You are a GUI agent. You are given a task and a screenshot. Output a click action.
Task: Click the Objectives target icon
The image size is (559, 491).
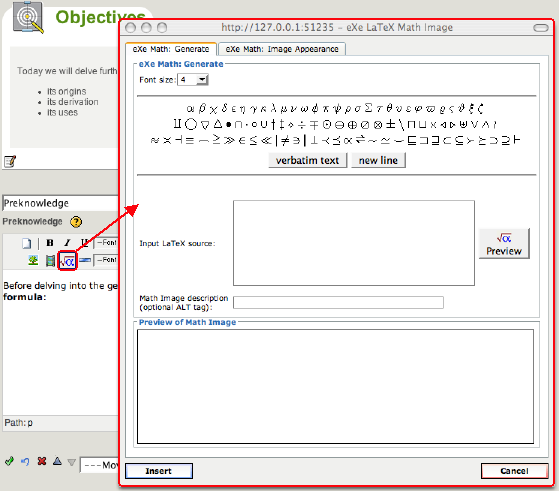click(29, 18)
